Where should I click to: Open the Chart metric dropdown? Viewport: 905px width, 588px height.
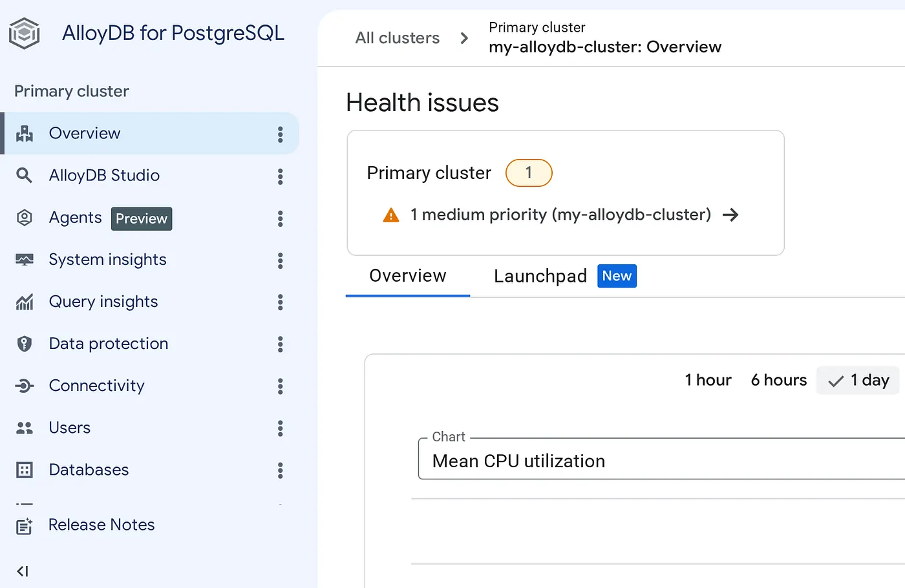(x=661, y=459)
